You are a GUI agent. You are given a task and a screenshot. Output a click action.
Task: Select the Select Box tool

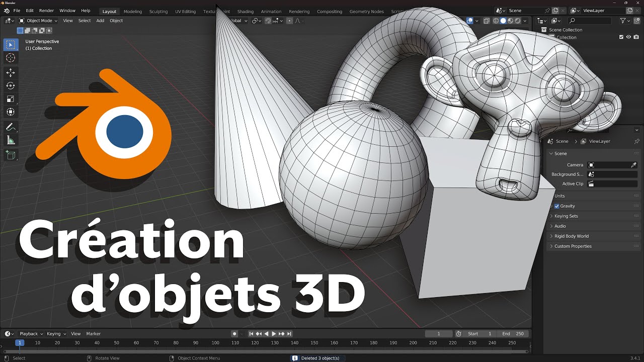[11, 45]
